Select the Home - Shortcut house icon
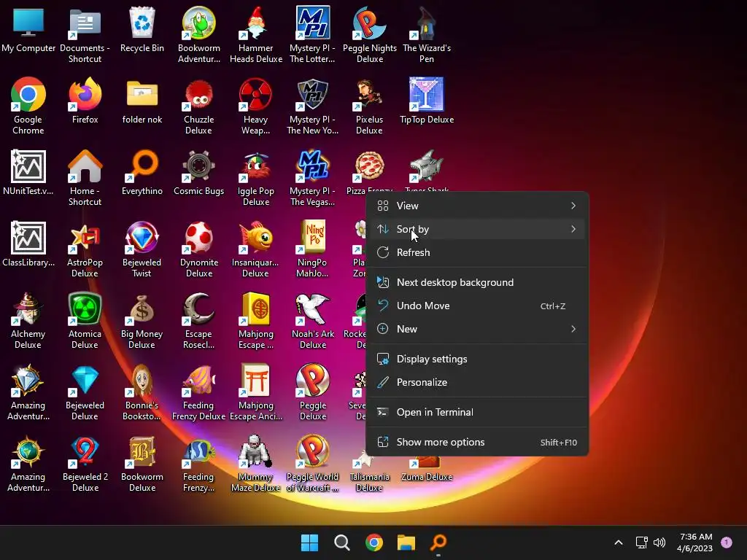 point(85,177)
